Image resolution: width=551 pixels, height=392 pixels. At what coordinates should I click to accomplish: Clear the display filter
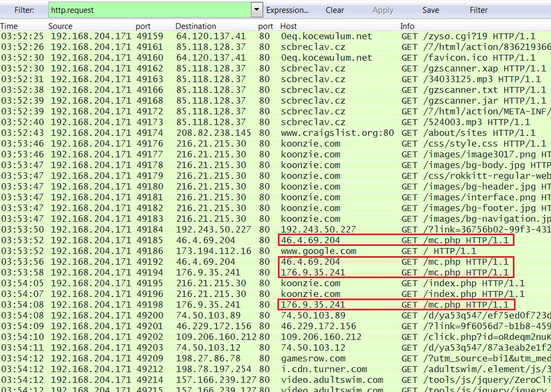pyautogui.click(x=335, y=10)
